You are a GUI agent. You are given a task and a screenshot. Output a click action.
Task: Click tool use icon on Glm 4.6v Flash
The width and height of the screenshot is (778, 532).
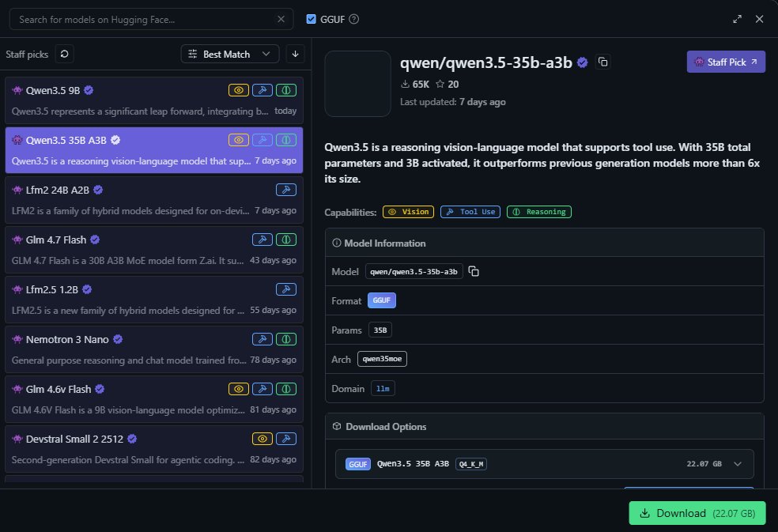click(262, 389)
